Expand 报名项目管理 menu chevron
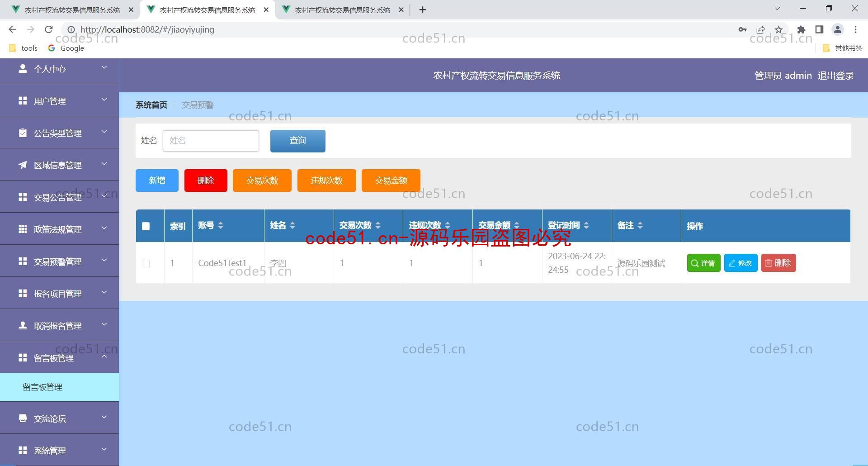This screenshot has height=466, width=868. tap(104, 292)
